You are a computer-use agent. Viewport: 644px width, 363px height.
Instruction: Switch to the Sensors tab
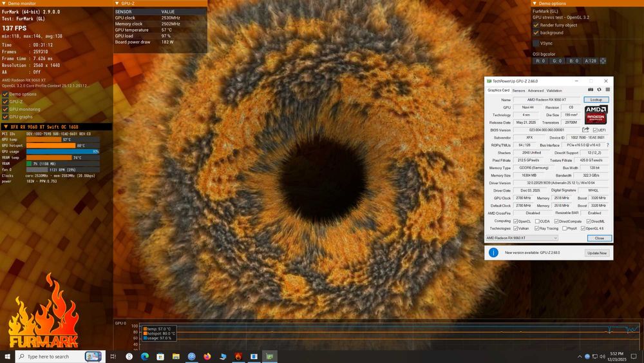point(518,90)
